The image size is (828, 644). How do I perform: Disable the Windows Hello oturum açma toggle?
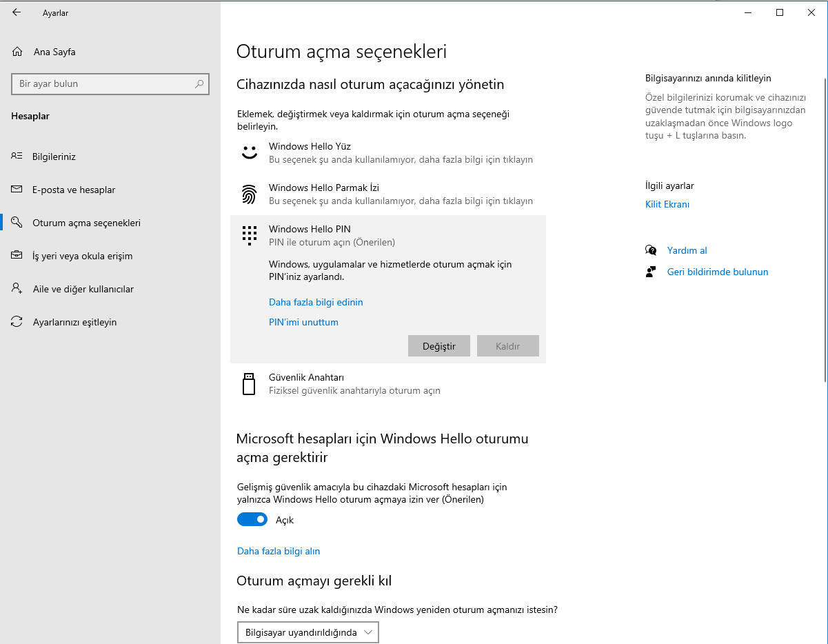[252, 519]
